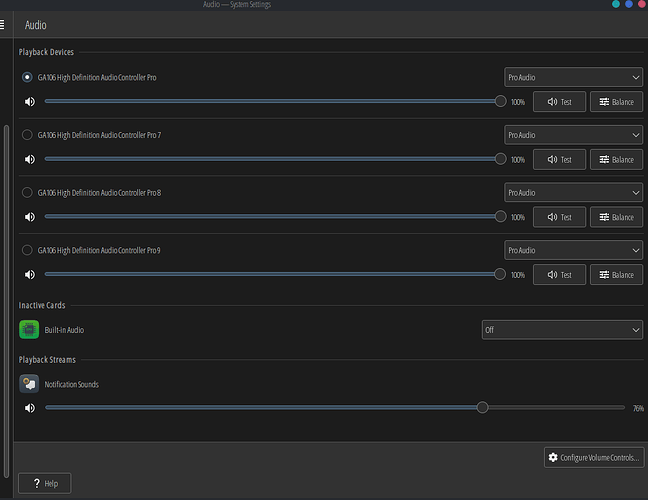Screen dimensions: 648x500
Task: Click the blue window control button
Action: 629,4
